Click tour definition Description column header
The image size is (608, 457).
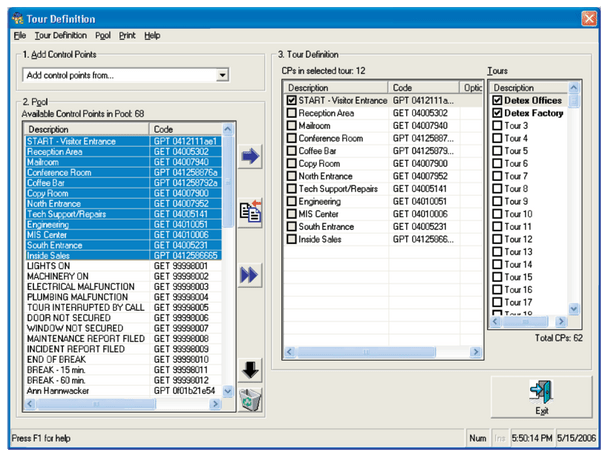point(336,88)
